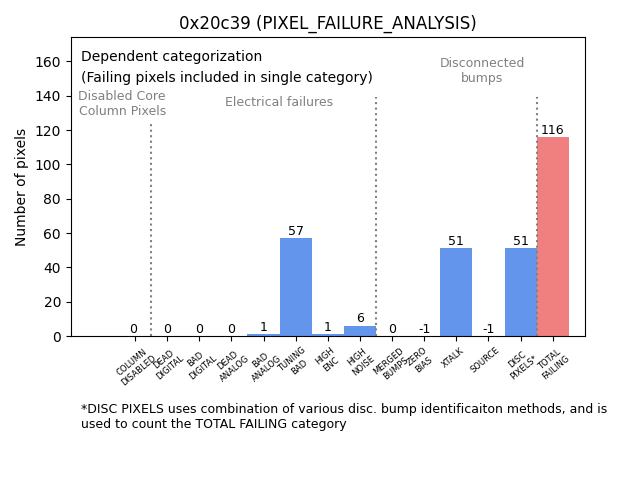Image resolution: width=640 pixels, height=480 pixels.
Task: Click the TOTAL FAILING x-axis label
Action: [x=552, y=365]
